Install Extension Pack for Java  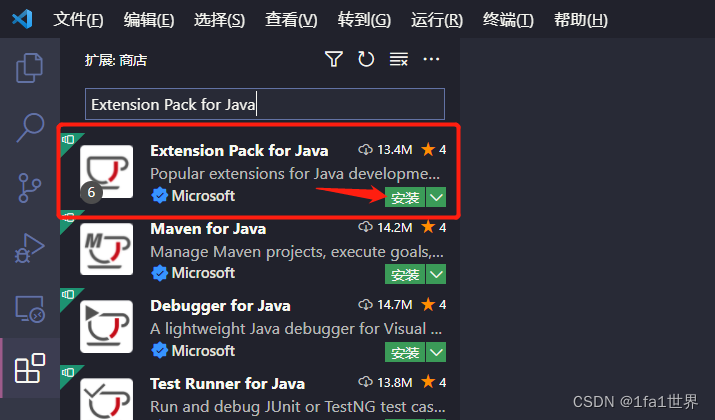pos(405,197)
